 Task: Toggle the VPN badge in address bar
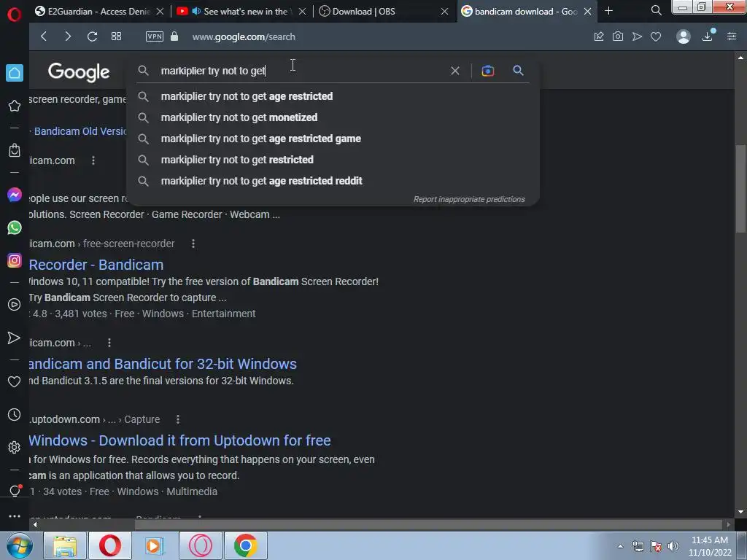point(155,36)
